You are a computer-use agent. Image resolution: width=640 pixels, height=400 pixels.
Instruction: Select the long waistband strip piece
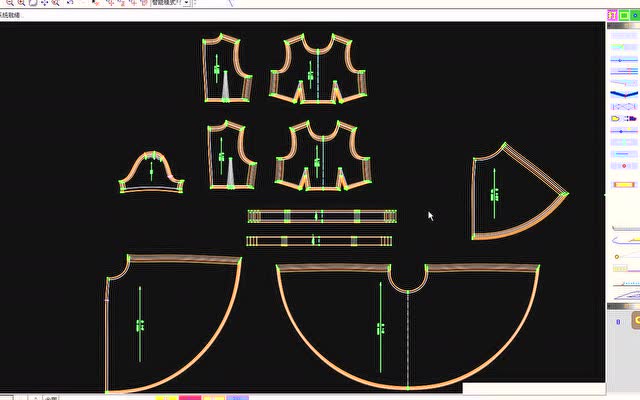[322, 216]
